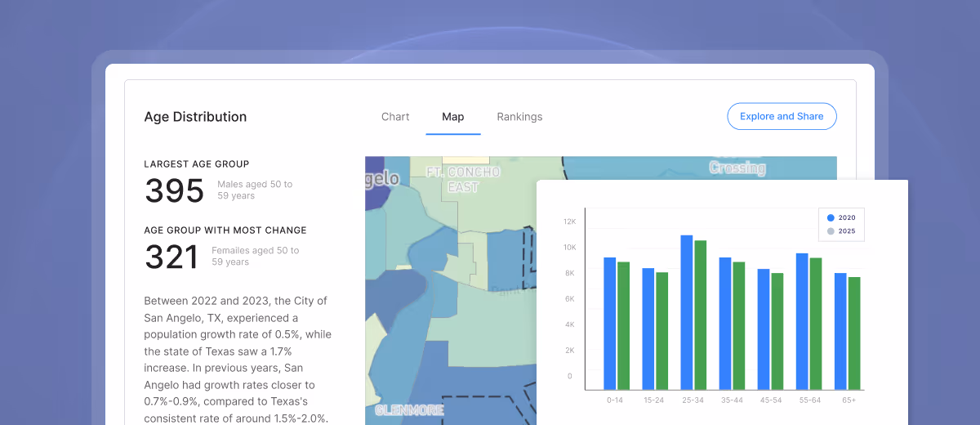This screenshot has width=980, height=425.
Task: Click the AGE GROUP WITH MOST CHANGE label
Action: [225, 230]
